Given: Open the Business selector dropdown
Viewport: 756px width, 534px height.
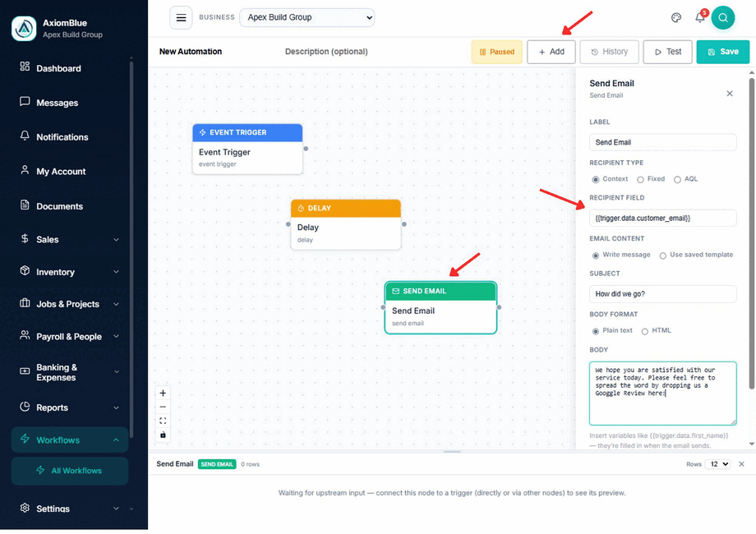Looking at the screenshot, I should [307, 17].
